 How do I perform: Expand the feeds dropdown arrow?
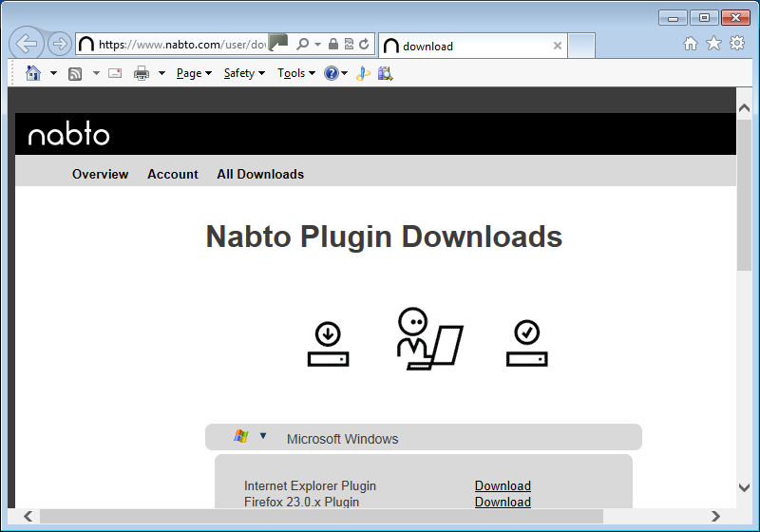coord(96,73)
